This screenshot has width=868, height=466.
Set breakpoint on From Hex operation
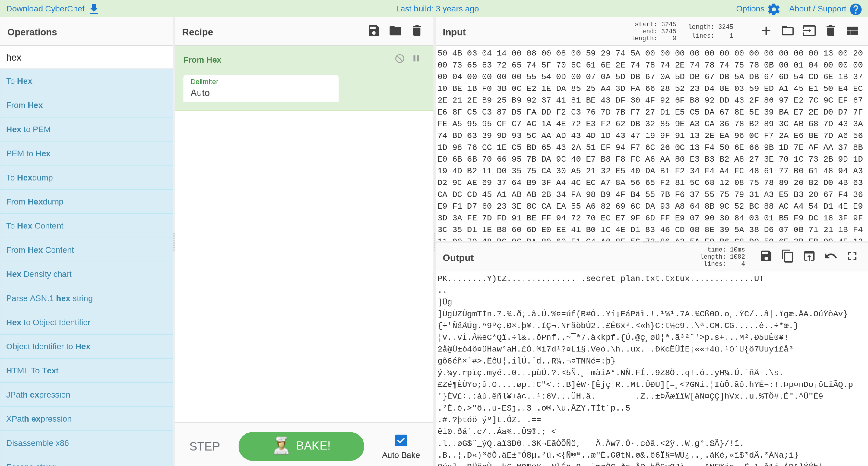click(416, 58)
